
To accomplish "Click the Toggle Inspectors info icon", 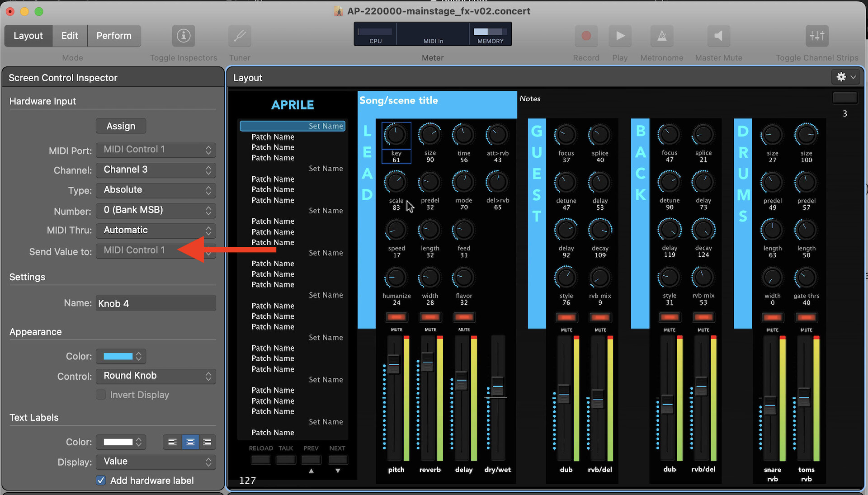I will point(183,36).
